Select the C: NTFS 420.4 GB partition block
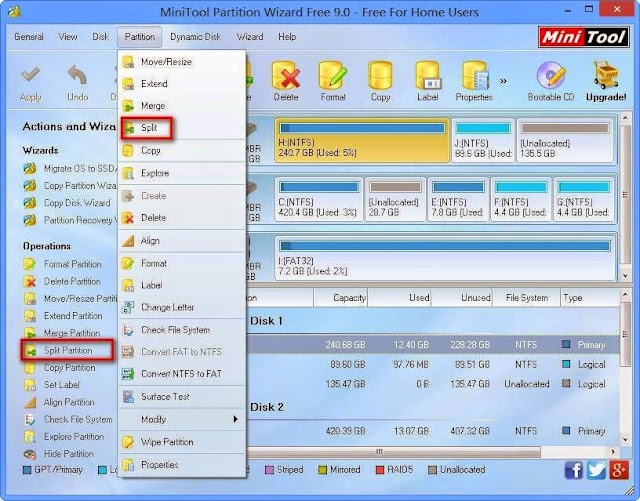The height and width of the screenshot is (501, 640). point(319,199)
